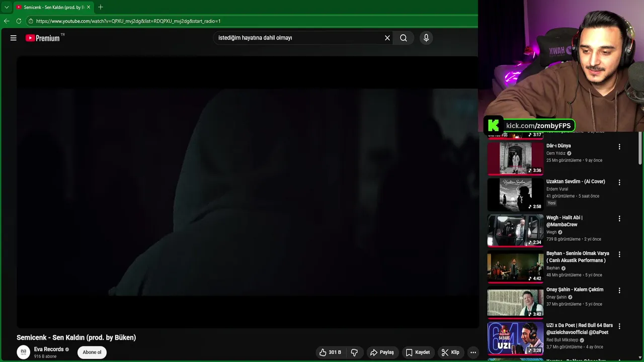Open the tab list dropdown arrow
Viewport: 644px width, 362px height.
7,7
